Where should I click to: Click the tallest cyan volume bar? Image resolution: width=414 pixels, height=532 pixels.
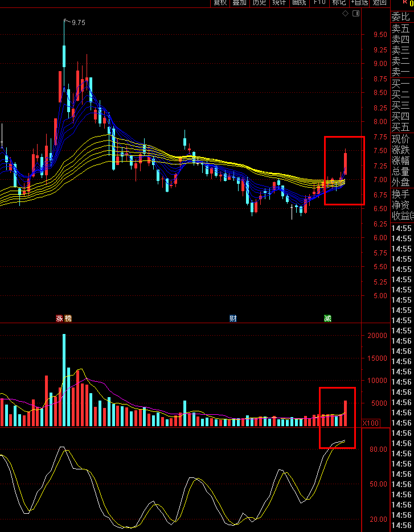(x=64, y=380)
